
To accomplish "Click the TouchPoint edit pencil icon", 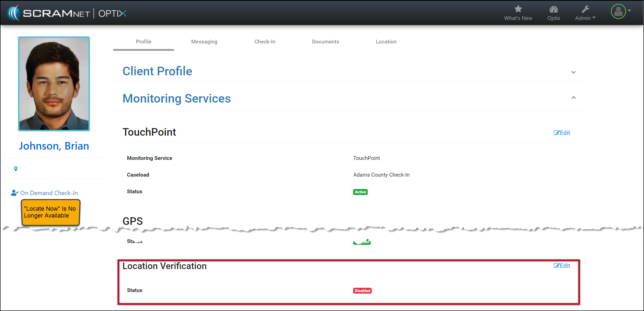I will coord(556,133).
